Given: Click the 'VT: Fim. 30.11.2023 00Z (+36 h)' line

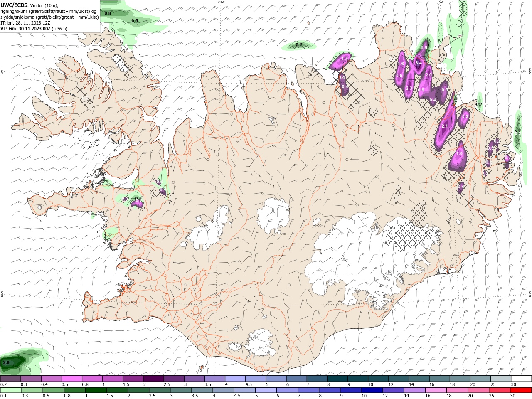Looking at the screenshot, I should click(34, 29).
